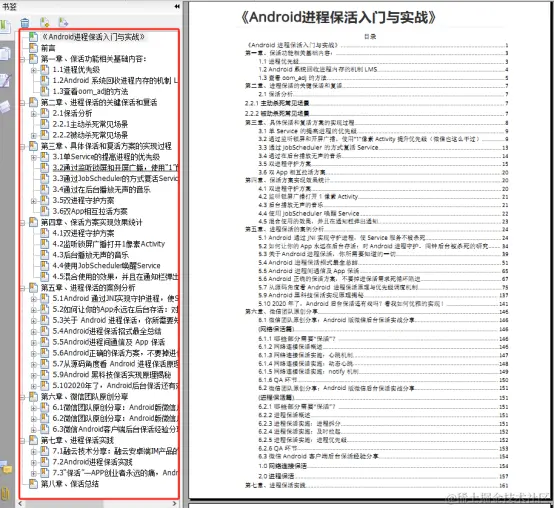Expand the 5.4Android进程保活招式最全总结 bookmark
This screenshot has height=509, width=554.
click(34, 331)
